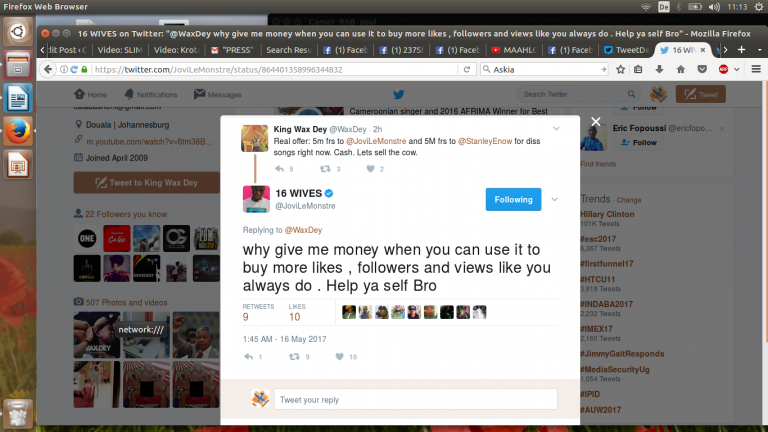Open the Notifications menu item
Image resolution: width=768 pixels, height=432 pixels.
click(151, 95)
